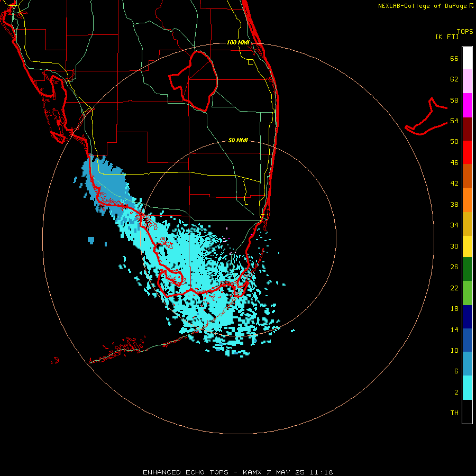Click the magenta 58 kft legend swatch
This screenshot has width=476, height=476.
point(467,105)
